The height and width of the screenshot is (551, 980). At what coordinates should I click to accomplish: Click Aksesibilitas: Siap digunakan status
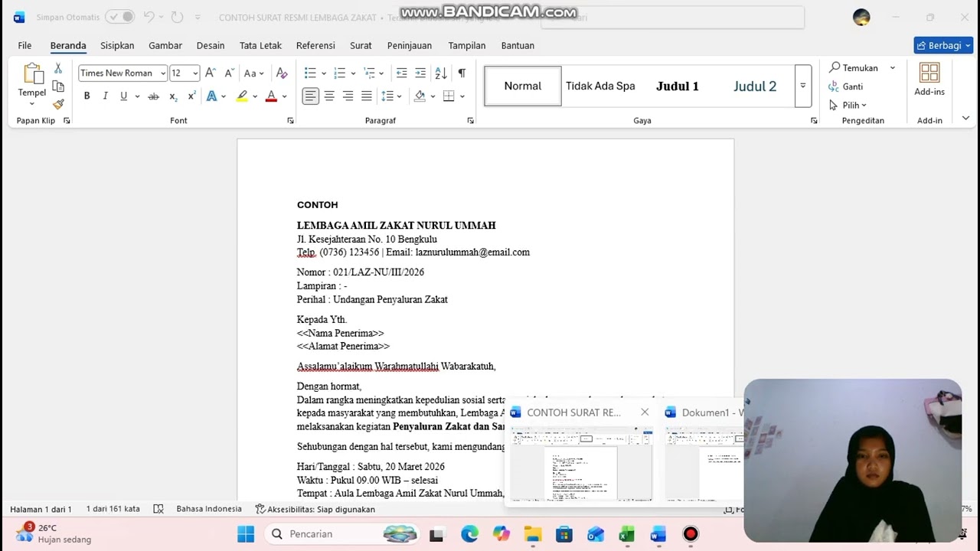pyautogui.click(x=315, y=509)
